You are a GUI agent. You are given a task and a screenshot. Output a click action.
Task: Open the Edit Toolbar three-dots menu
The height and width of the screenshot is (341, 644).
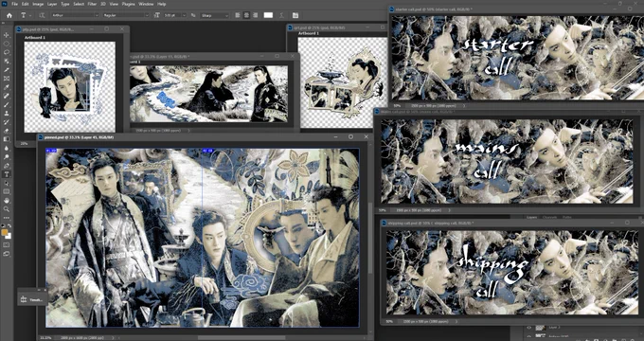point(7,218)
